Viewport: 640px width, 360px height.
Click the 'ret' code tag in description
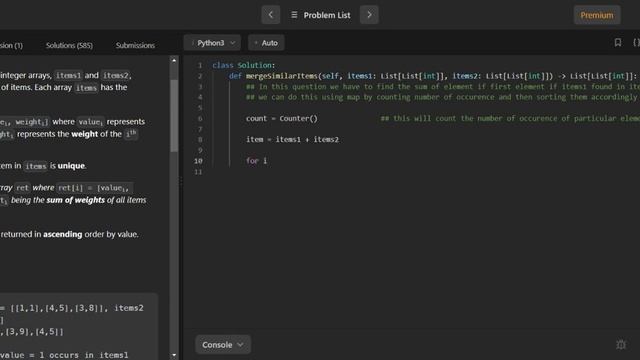pyautogui.click(x=22, y=188)
